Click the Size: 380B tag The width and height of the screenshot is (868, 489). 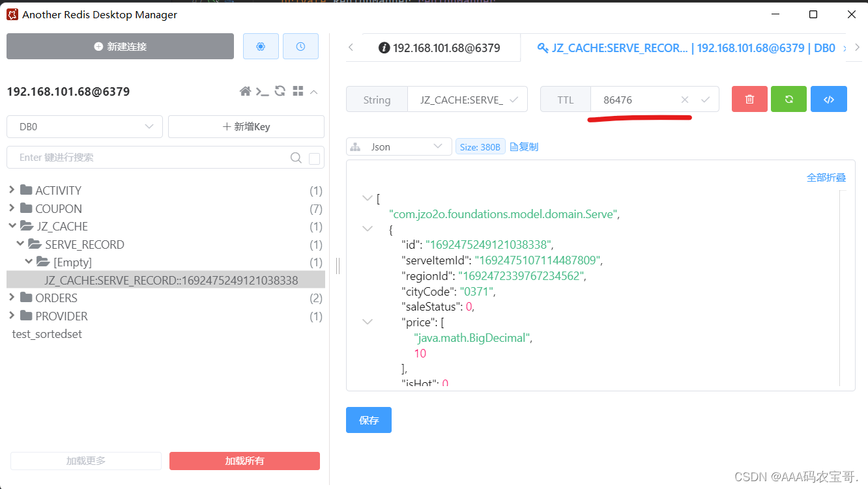tap(480, 147)
